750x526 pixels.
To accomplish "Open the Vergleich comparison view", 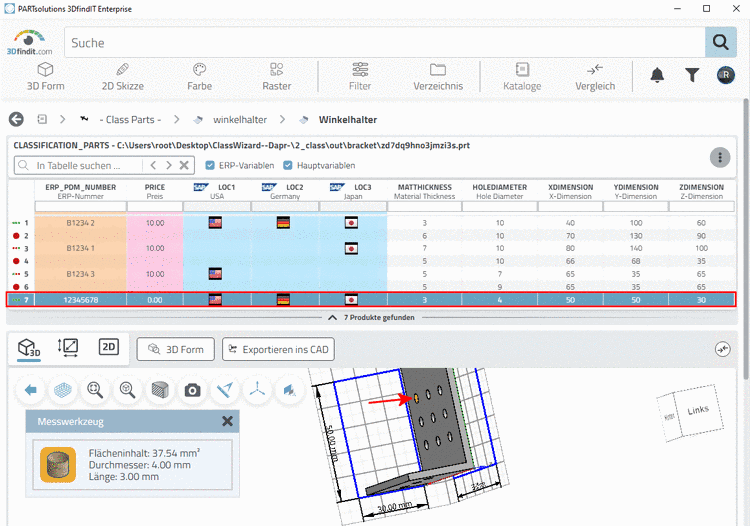I will (x=595, y=77).
